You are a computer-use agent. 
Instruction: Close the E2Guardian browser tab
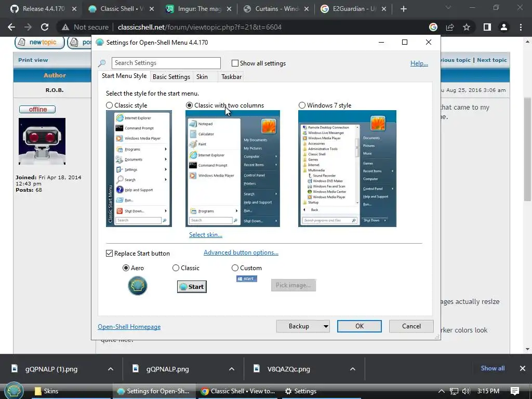point(384,9)
